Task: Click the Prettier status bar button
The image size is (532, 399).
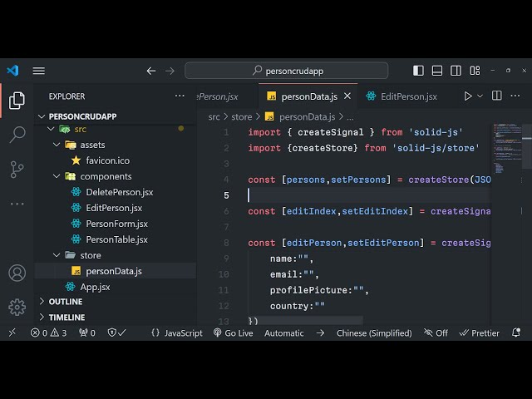Action: 480,332
